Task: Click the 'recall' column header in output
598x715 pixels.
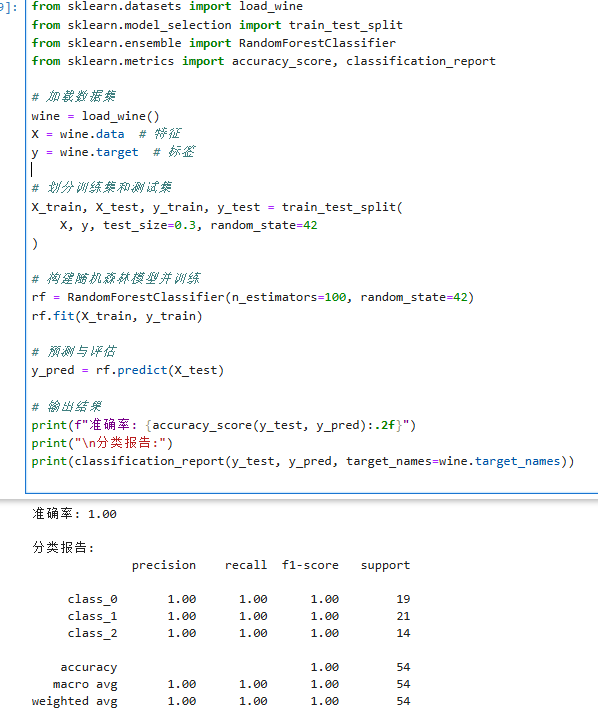Action: click(246, 565)
